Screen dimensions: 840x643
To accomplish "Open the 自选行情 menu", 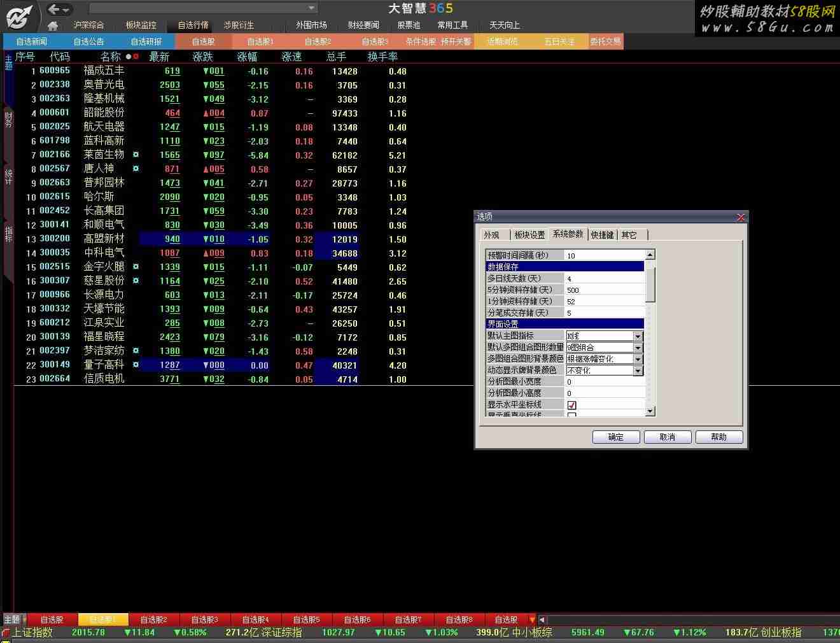I will tap(193, 25).
